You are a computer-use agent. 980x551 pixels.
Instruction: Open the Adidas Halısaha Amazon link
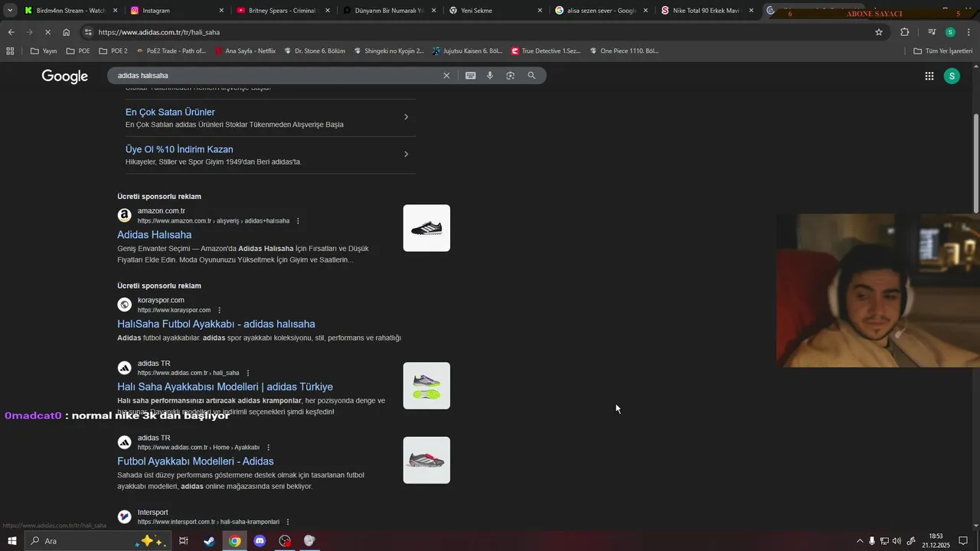click(155, 235)
